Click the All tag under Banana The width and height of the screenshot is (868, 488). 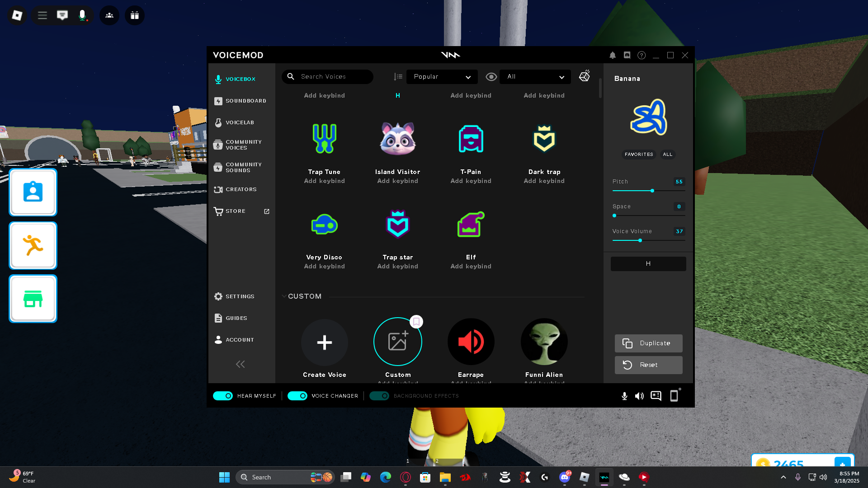[x=667, y=155]
